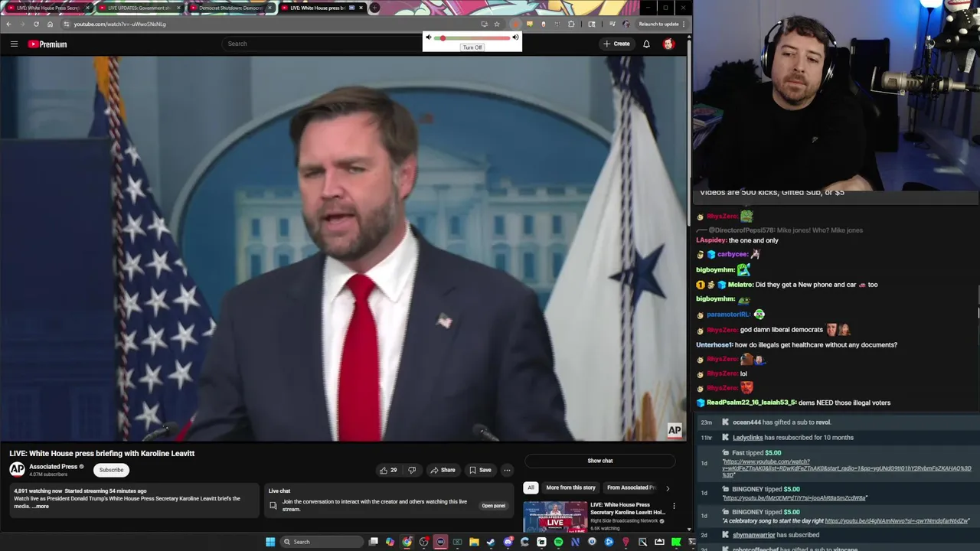Open the Associated Press channel name
Image resolution: width=980 pixels, height=551 pixels.
(x=53, y=467)
